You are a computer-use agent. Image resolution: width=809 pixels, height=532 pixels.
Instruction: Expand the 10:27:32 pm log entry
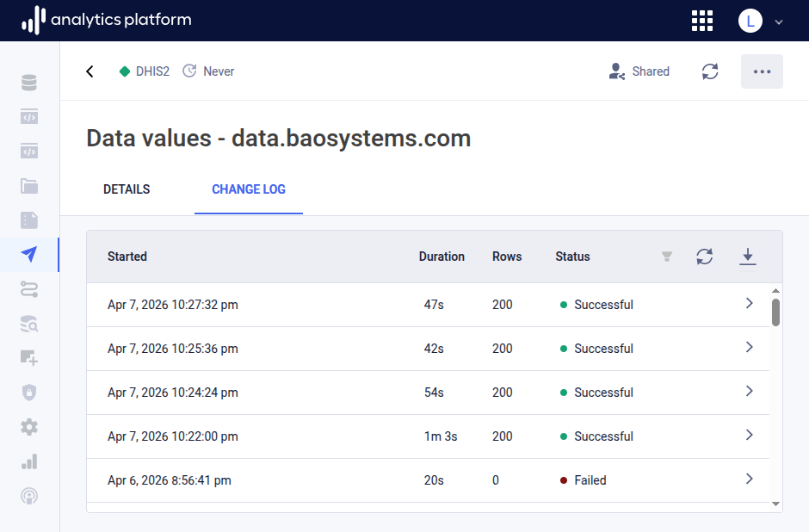pyautogui.click(x=749, y=304)
